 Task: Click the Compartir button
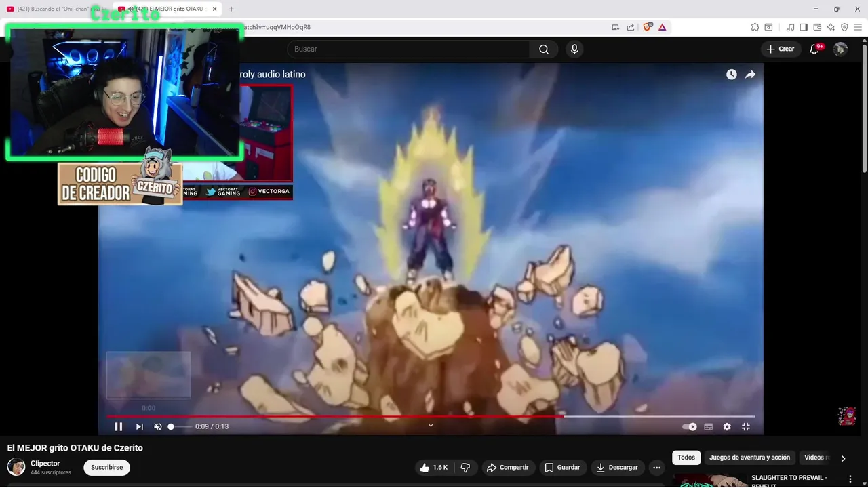[508, 468]
